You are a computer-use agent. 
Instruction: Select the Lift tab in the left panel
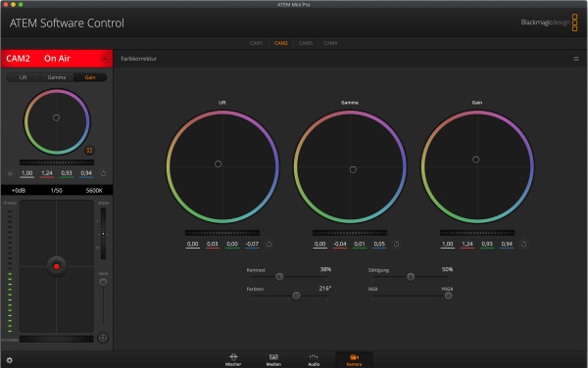(24, 77)
